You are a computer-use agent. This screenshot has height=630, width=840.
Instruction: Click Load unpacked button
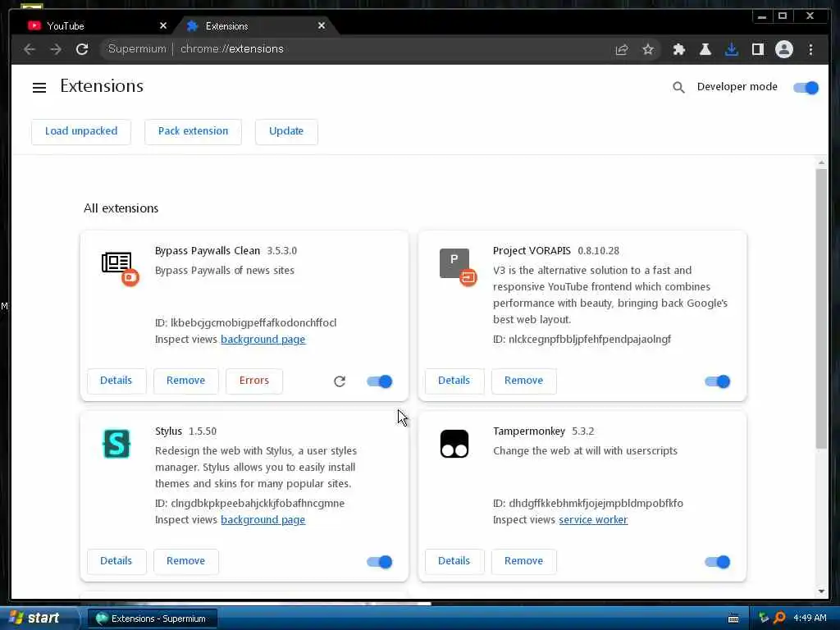81,131
